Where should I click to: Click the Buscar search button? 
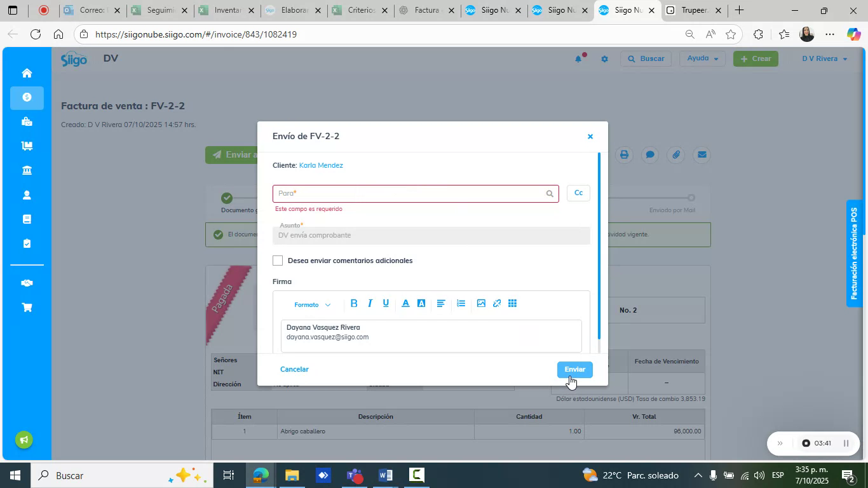click(x=646, y=58)
